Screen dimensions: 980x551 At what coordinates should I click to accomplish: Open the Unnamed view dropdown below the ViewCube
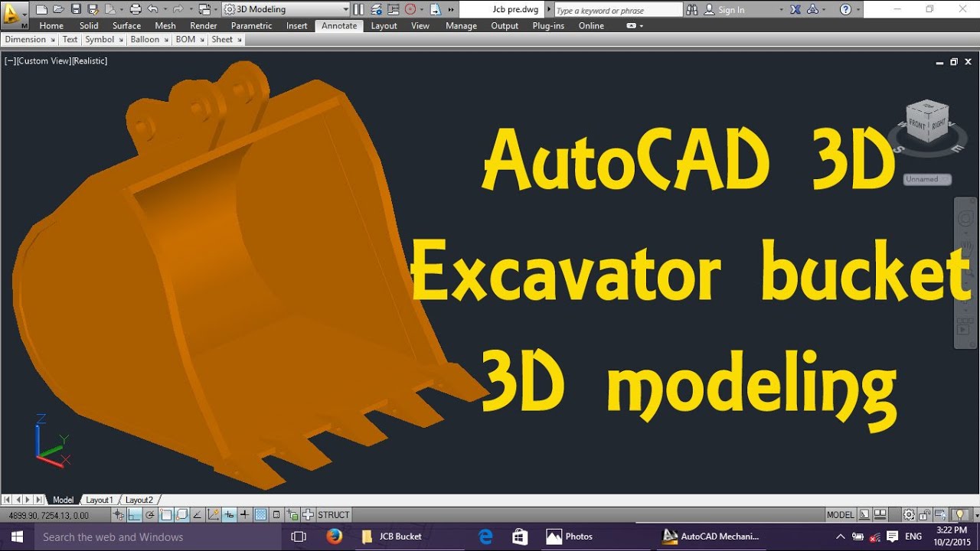927,179
